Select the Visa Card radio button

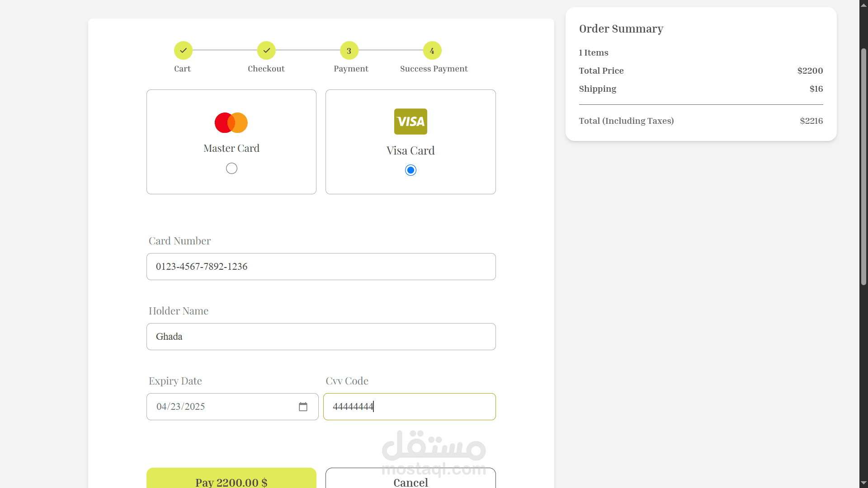click(x=410, y=170)
